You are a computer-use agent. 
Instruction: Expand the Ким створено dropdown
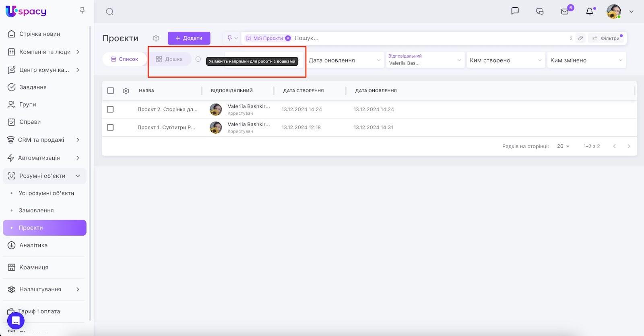point(505,60)
